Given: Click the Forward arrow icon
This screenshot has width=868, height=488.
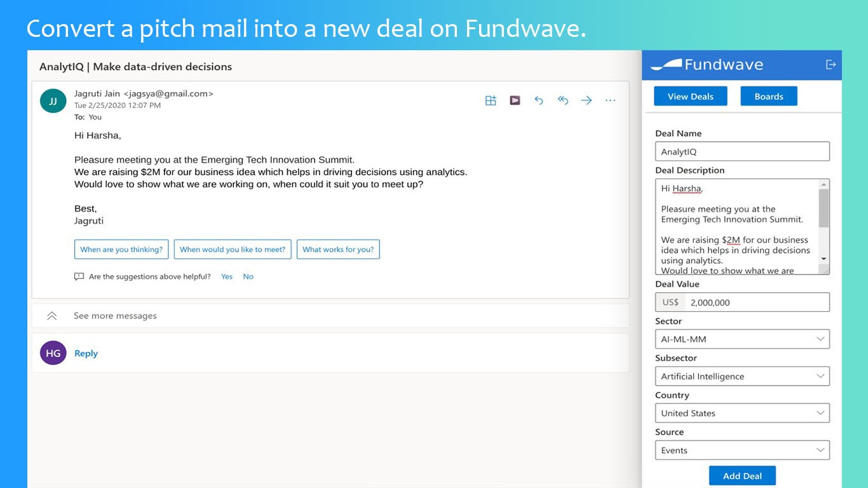Looking at the screenshot, I should point(587,100).
